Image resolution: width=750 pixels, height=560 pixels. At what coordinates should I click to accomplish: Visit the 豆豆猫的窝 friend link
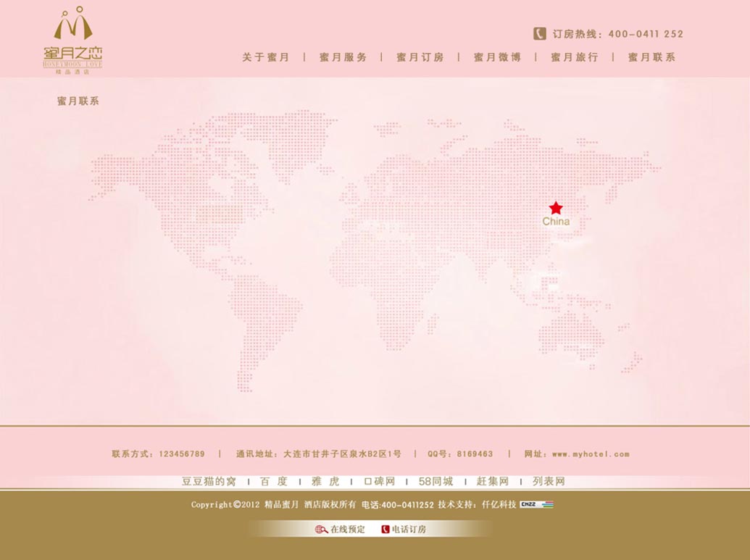pos(209,481)
